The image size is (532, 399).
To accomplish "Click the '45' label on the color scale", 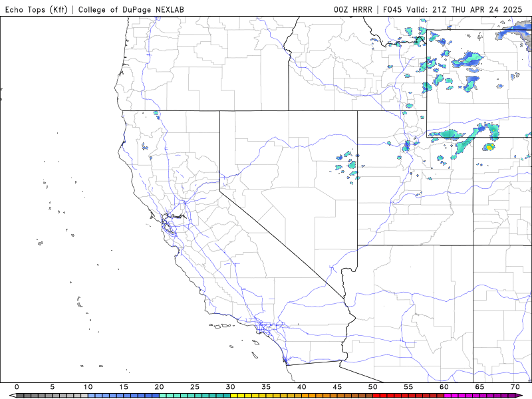I will [x=337, y=387].
